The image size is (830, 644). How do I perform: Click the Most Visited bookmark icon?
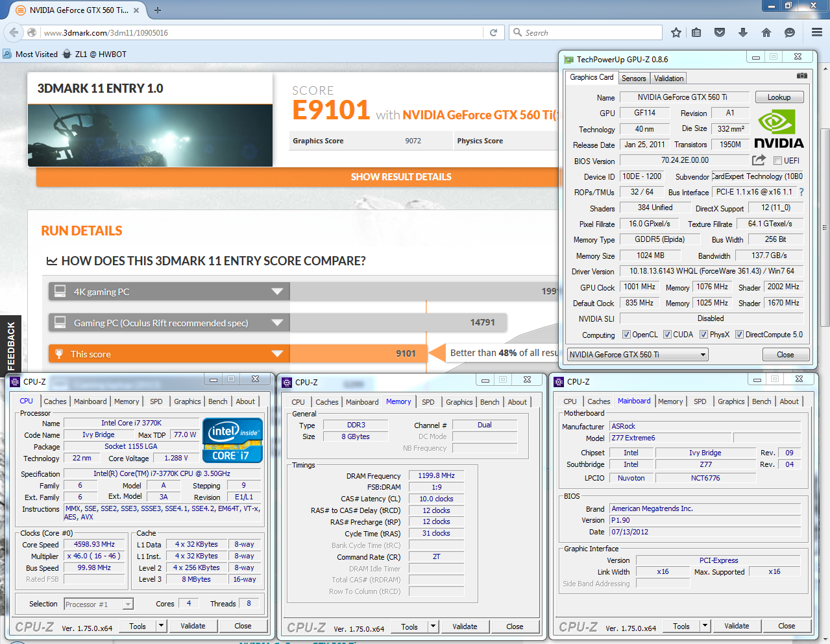click(x=8, y=54)
